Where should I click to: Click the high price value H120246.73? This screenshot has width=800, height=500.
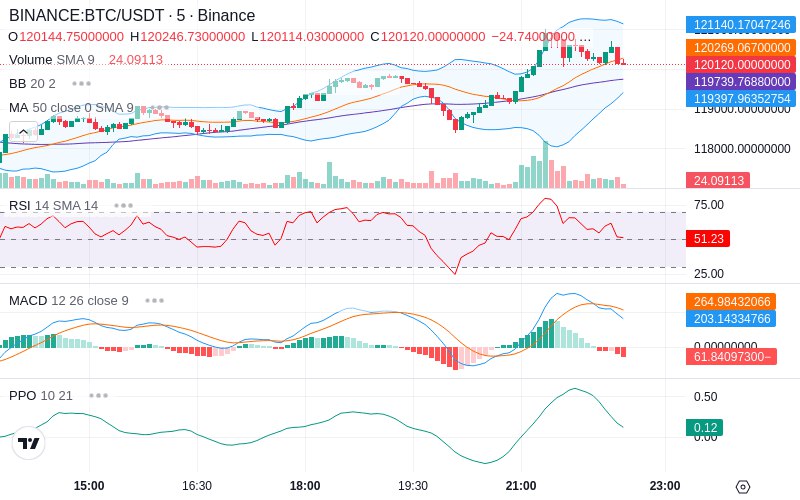[187, 37]
